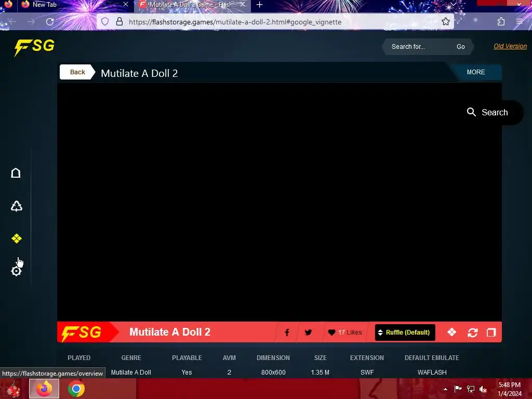Click the browser address bar URL
This screenshot has width=532, height=399.
235,22
